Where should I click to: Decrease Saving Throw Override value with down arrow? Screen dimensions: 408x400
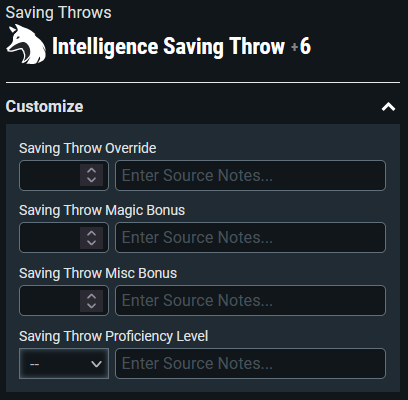click(x=91, y=180)
